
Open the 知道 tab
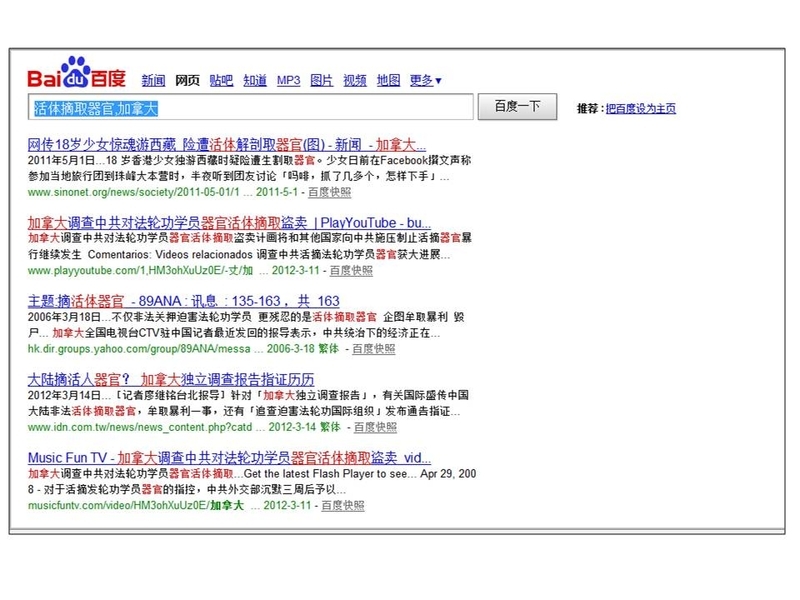255,80
